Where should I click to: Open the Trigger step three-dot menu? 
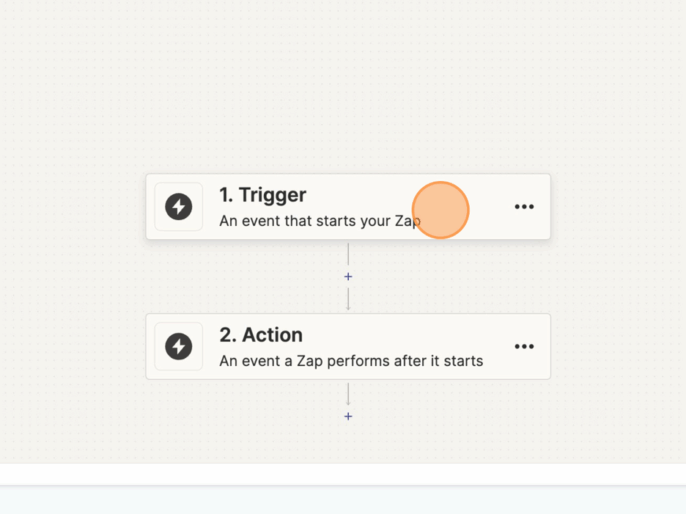pyautogui.click(x=524, y=207)
